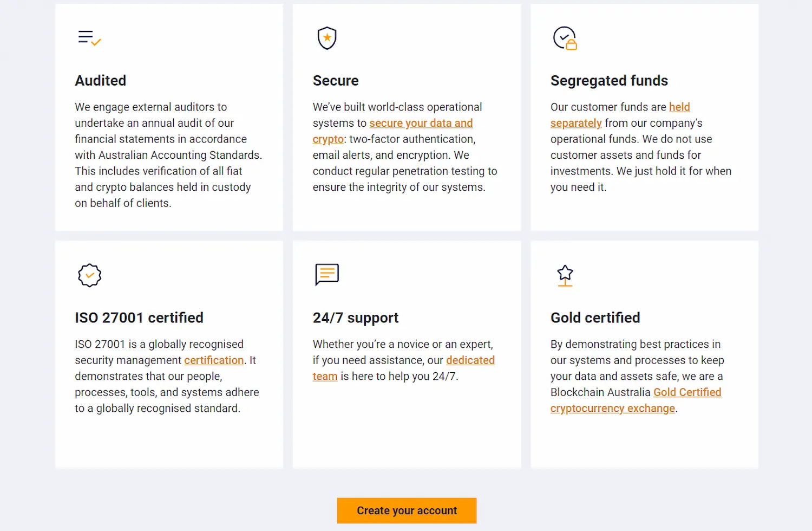Viewport: 812px width, 531px height.
Task: Click the padlock checkmark icon for Segregated funds
Action: pyautogui.click(x=565, y=38)
